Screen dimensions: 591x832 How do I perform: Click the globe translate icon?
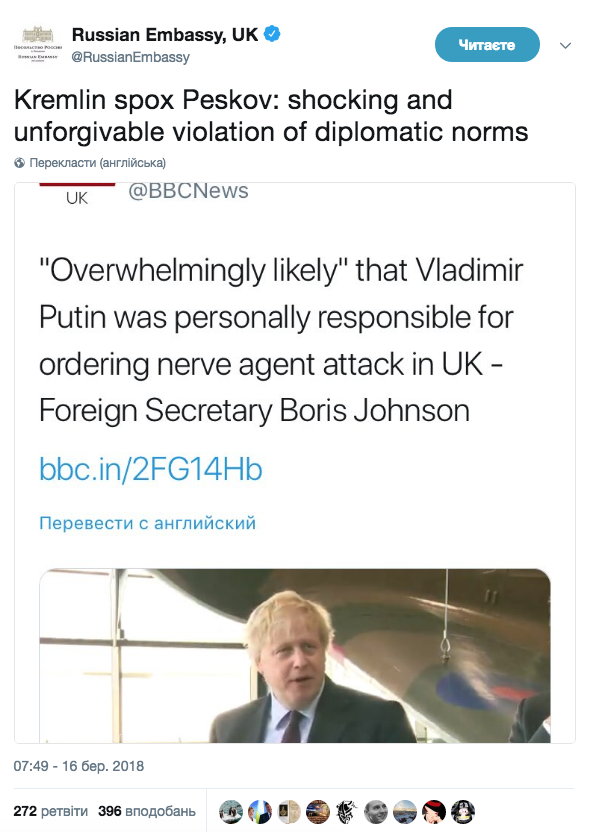pyautogui.click(x=20, y=163)
